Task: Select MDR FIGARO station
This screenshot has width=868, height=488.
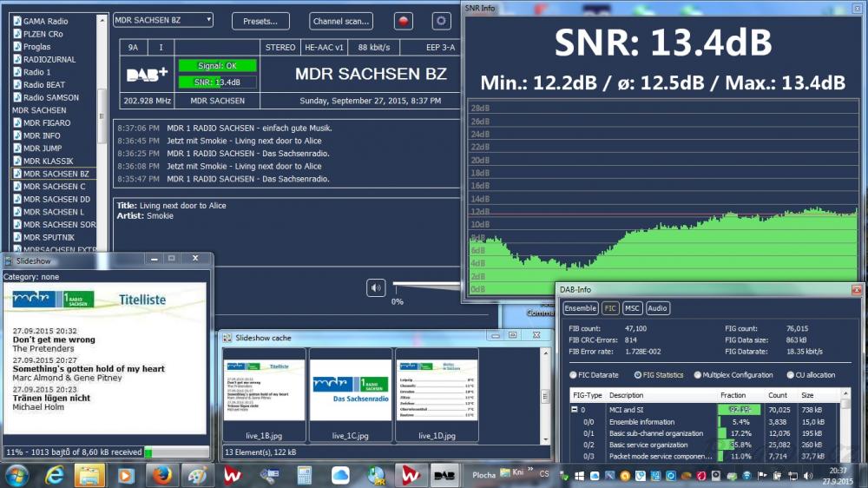Action: [47, 123]
